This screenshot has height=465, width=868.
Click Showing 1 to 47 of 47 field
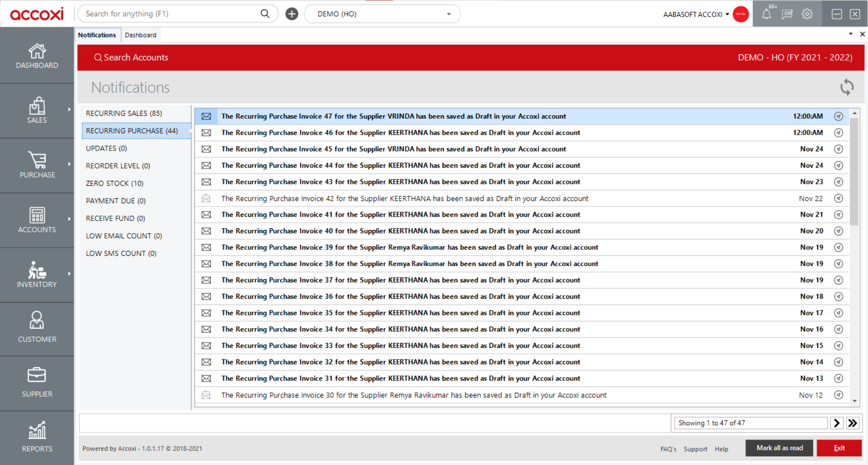coord(750,423)
